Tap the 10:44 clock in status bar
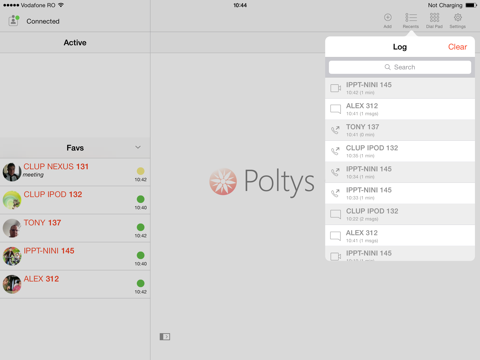The height and width of the screenshot is (360, 480). point(240,5)
